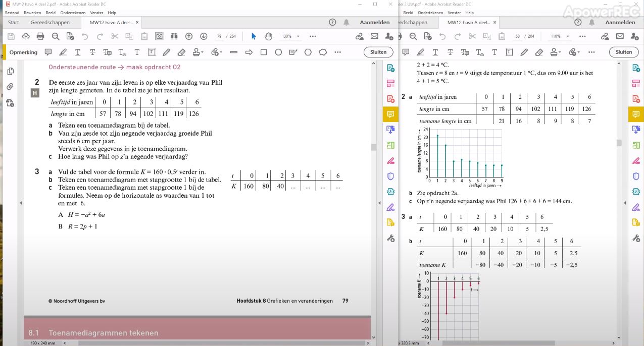Click Aanmelden in the left window
Image resolution: width=644 pixels, height=346 pixels.
click(x=375, y=22)
